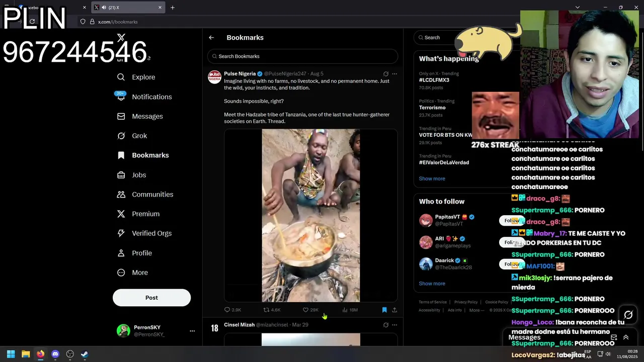
Task: Click the Grok icon in sidebar
Action: [121, 136]
